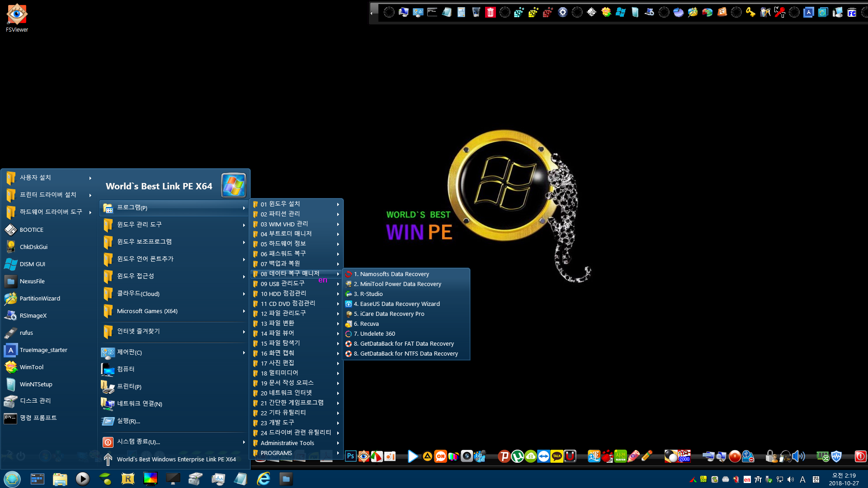Open the FSViewer desktop shortcut

(x=17, y=18)
